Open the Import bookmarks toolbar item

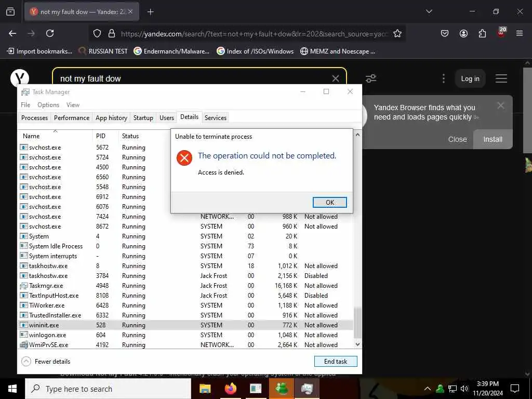click(x=39, y=51)
